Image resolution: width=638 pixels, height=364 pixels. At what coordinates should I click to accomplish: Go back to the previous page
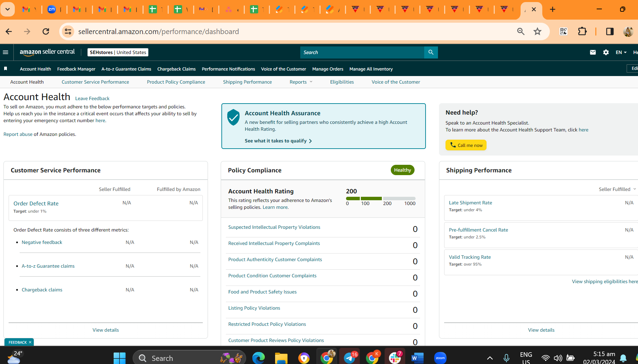(x=9, y=32)
